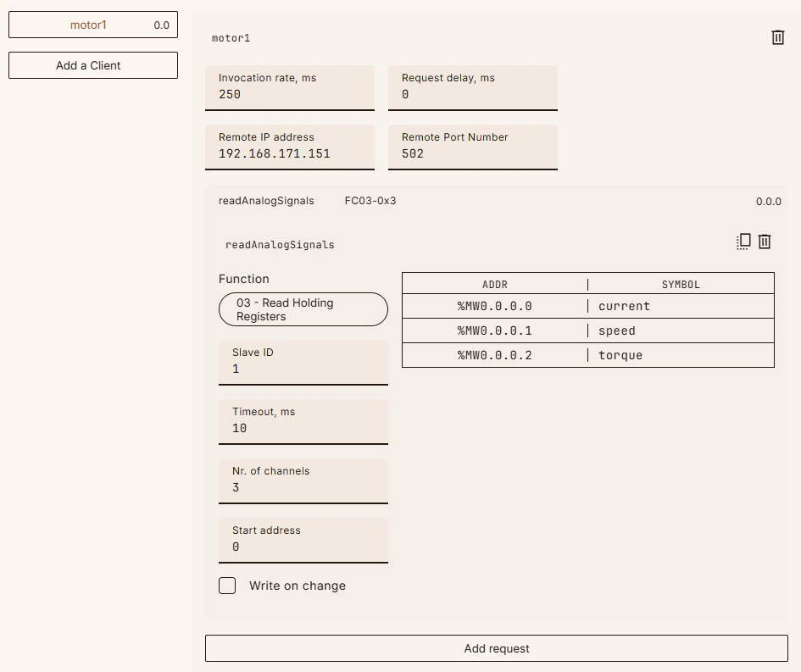
Task: Click the SYMBOL column header
Action: [x=681, y=285]
